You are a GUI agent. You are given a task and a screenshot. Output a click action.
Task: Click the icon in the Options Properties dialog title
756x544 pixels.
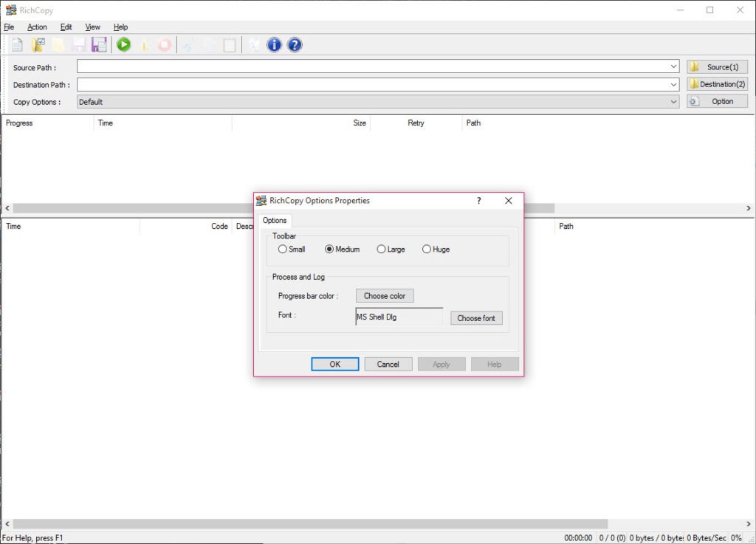tap(261, 201)
